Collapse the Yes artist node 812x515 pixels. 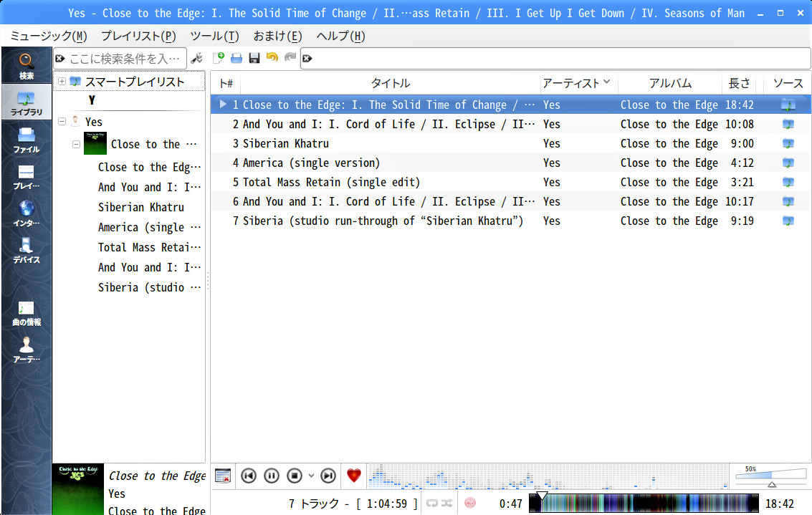(x=62, y=122)
